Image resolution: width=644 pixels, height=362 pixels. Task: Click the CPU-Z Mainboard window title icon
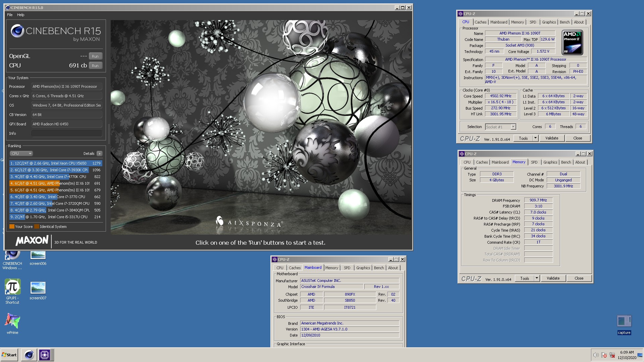click(275, 259)
